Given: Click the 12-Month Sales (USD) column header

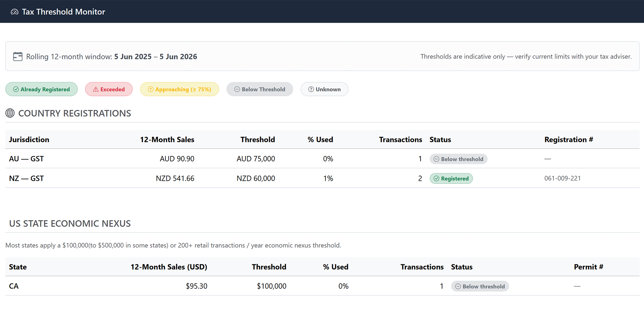Looking at the screenshot, I should [x=169, y=267].
